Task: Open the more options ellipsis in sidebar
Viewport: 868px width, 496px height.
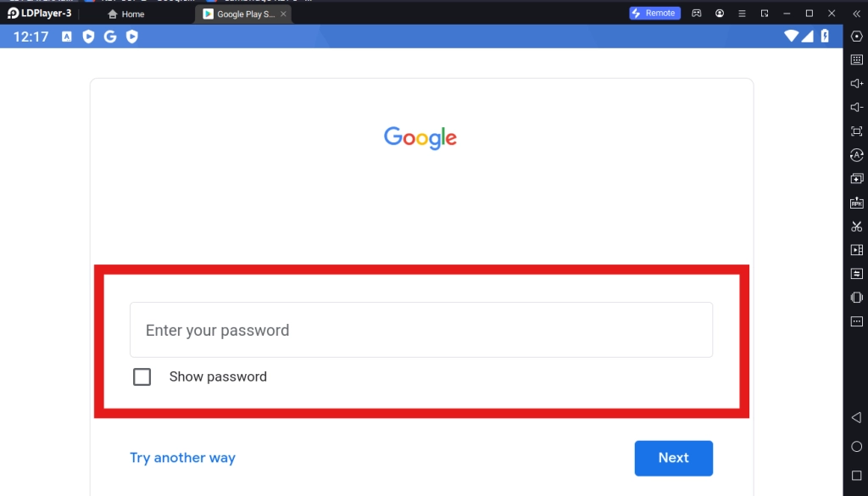Action: (856, 321)
